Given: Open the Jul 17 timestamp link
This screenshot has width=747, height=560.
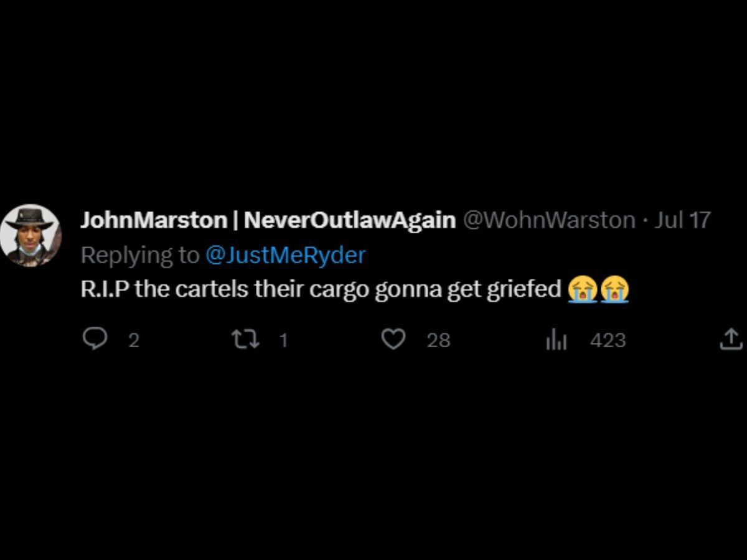Looking at the screenshot, I should (682, 220).
